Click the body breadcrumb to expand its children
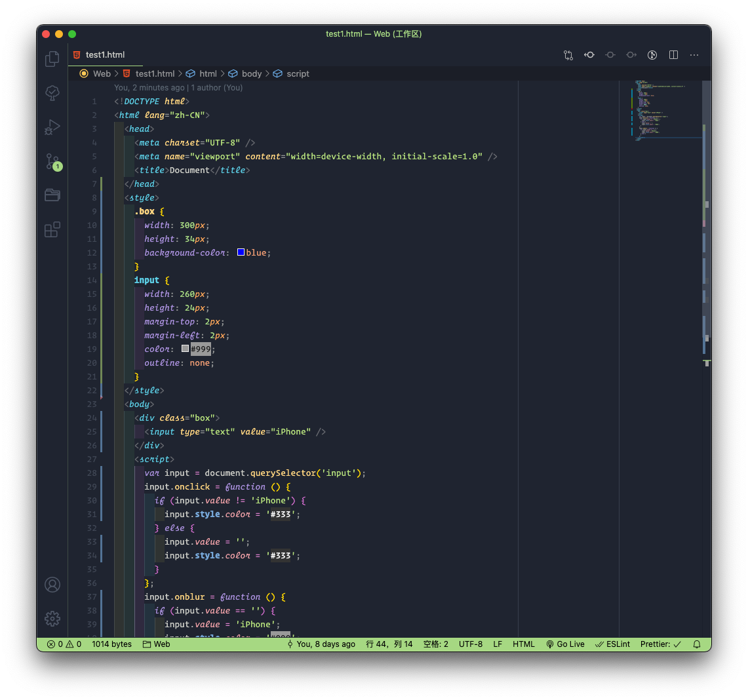 click(252, 73)
